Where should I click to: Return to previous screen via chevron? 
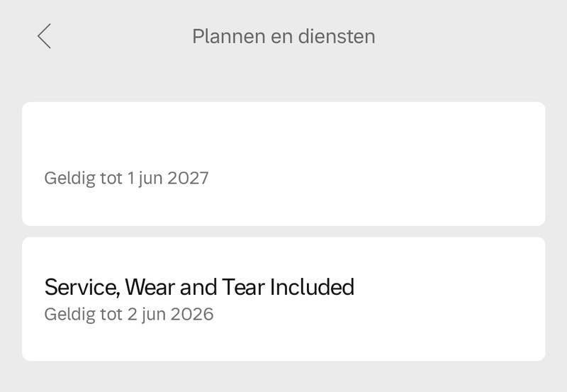(x=45, y=36)
